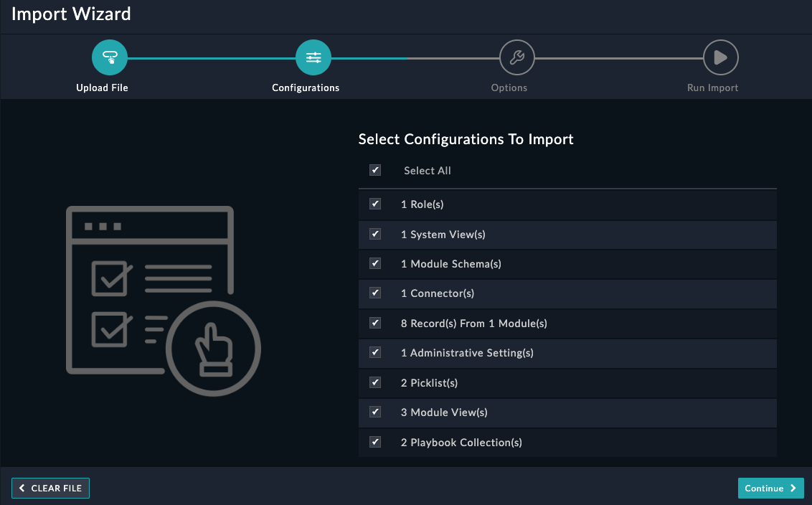The height and width of the screenshot is (505, 812).
Task: Click the CLEAR FILE button
Action: 50,488
